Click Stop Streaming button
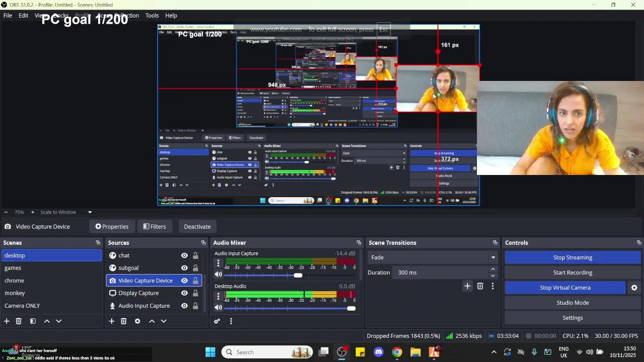 click(x=573, y=257)
